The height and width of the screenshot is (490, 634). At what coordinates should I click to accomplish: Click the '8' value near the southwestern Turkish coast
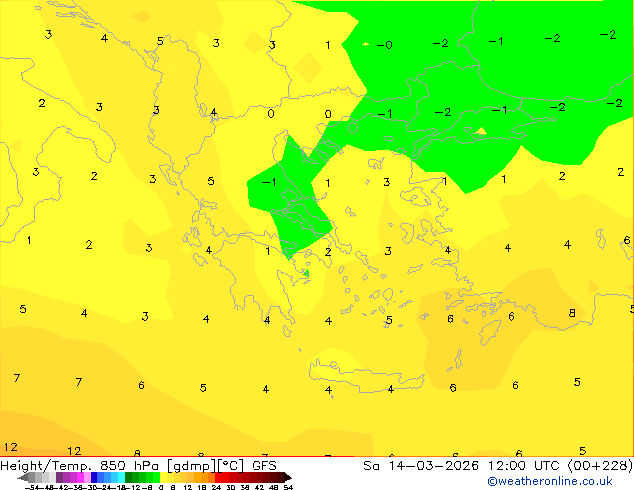click(x=572, y=313)
